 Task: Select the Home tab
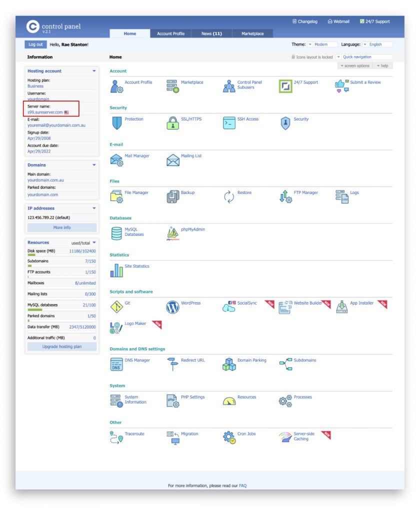pyautogui.click(x=129, y=33)
